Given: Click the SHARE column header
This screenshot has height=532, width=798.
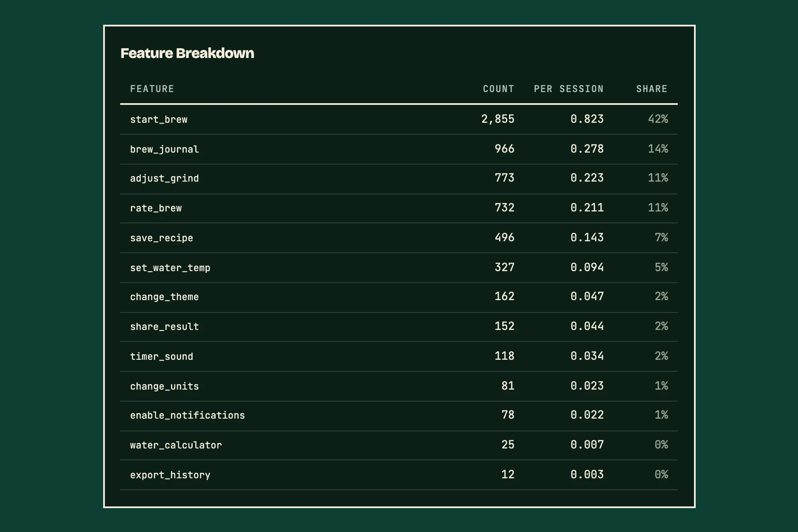Looking at the screenshot, I should pyautogui.click(x=652, y=89).
